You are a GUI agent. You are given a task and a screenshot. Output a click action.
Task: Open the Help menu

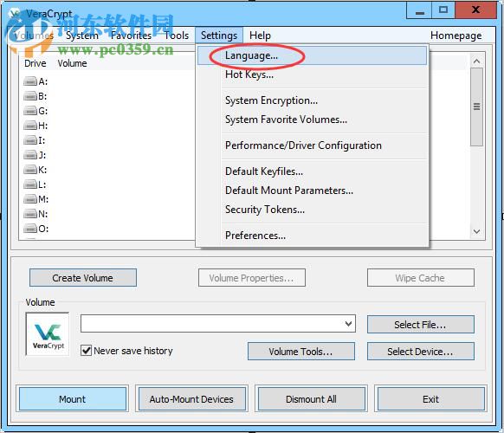260,36
